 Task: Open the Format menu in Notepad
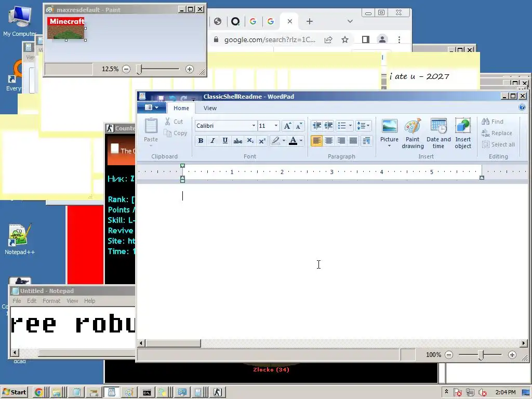click(51, 301)
